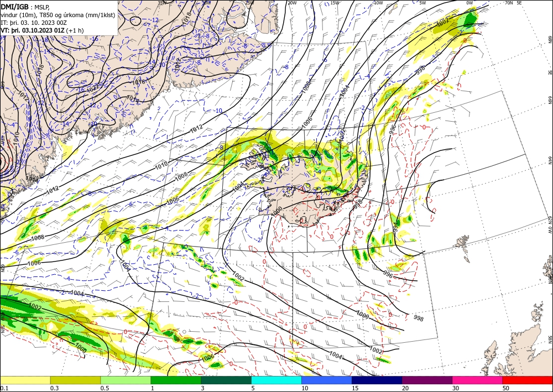Click the "30" legend scale value
Image resolution: width=553 pixels, height=392 pixels.
pyautogui.click(x=456, y=388)
